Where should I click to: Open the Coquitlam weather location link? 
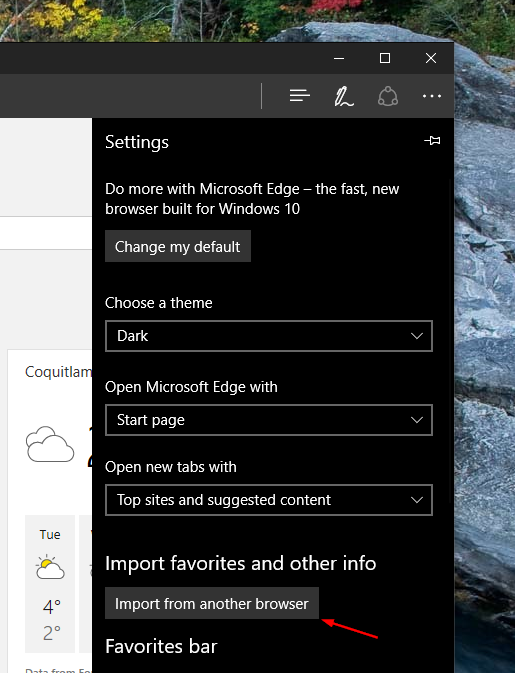(58, 372)
